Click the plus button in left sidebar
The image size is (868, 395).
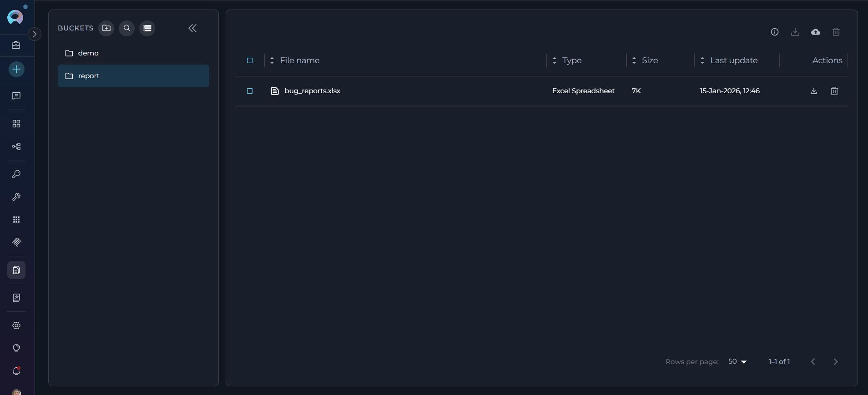(x=16, y=70)
